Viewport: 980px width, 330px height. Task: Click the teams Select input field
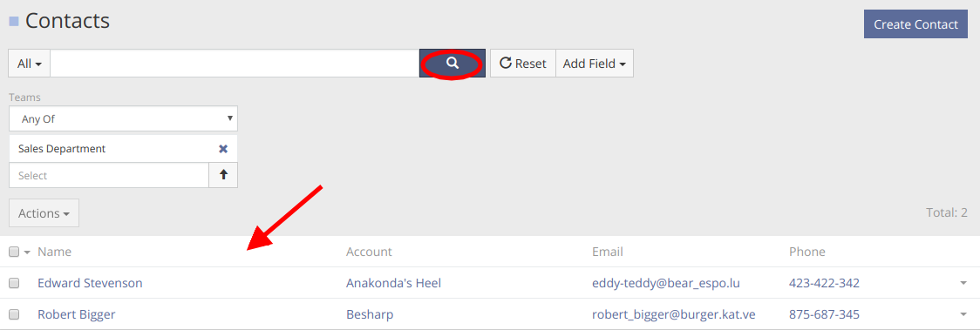tap(109, 175)
